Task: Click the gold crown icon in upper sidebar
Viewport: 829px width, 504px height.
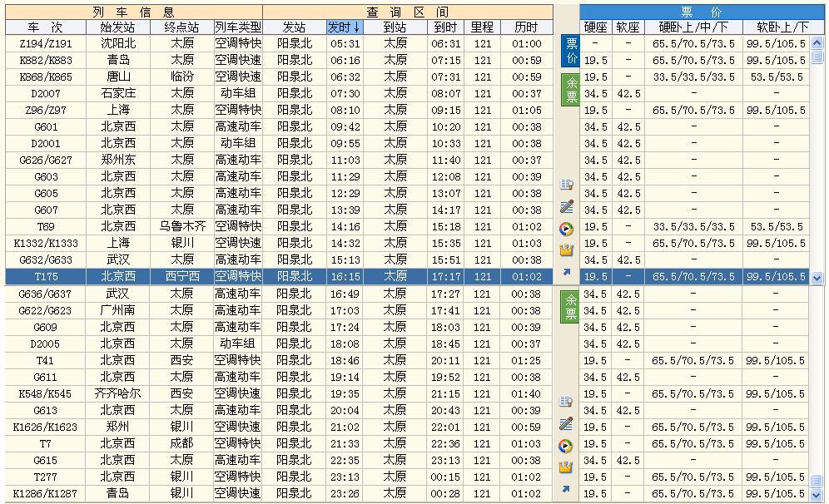Action: pos(566,250)
